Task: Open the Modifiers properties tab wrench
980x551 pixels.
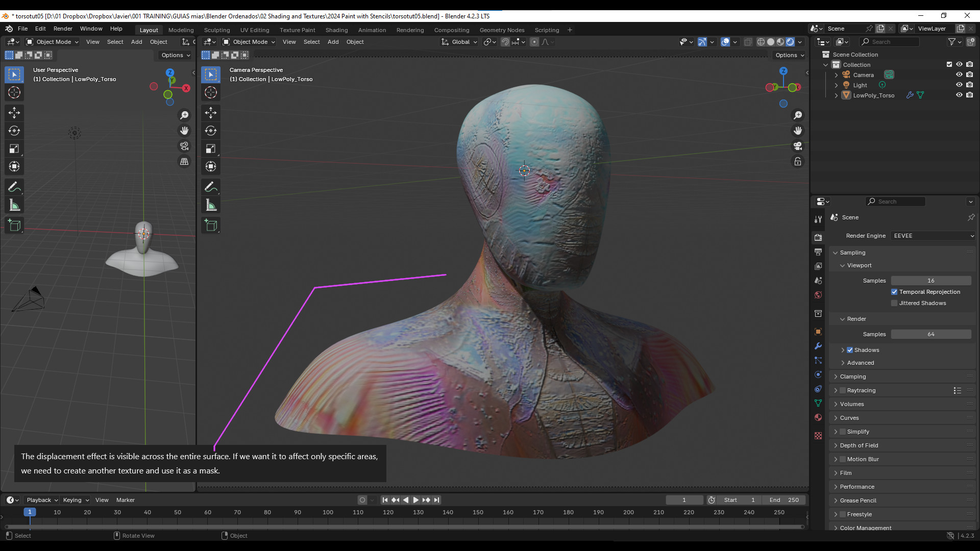Action: (818, 346)
